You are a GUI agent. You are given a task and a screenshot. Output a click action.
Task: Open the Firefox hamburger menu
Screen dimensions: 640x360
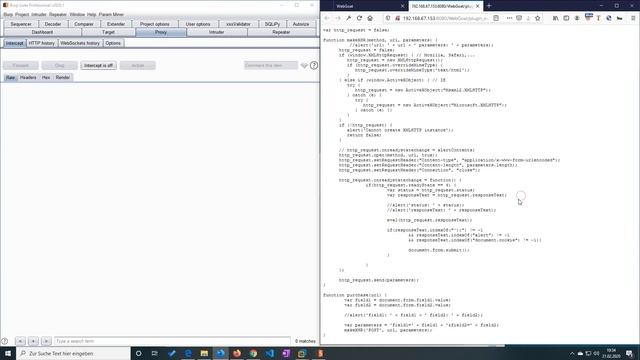633,18
